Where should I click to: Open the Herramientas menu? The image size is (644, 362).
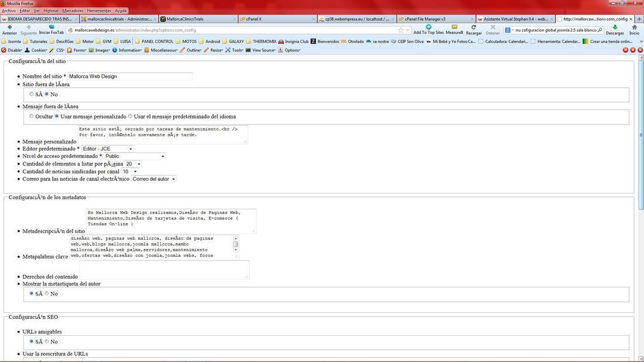click(99, 11)
